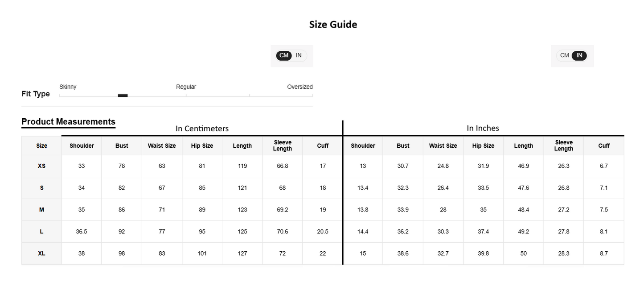The image size is (644, 295).
Task: Click the Fit Type slider marker
Action: point(123,96)
